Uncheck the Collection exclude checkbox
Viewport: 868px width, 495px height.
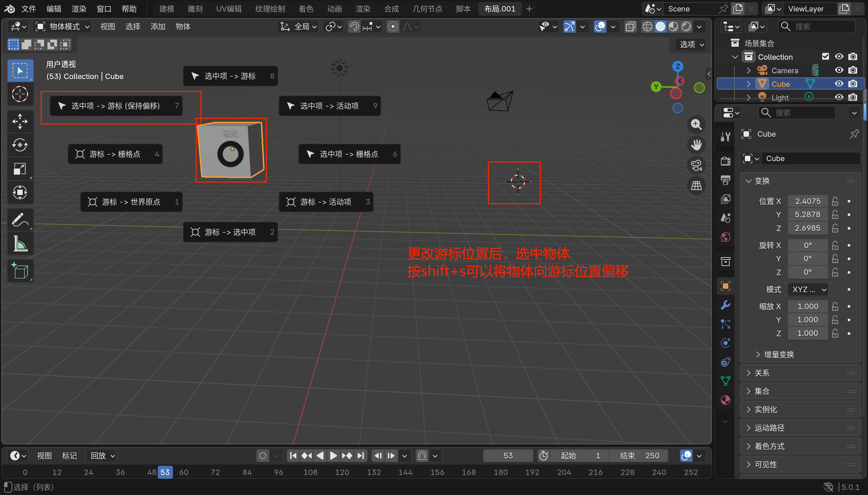[x=825, y=56]
